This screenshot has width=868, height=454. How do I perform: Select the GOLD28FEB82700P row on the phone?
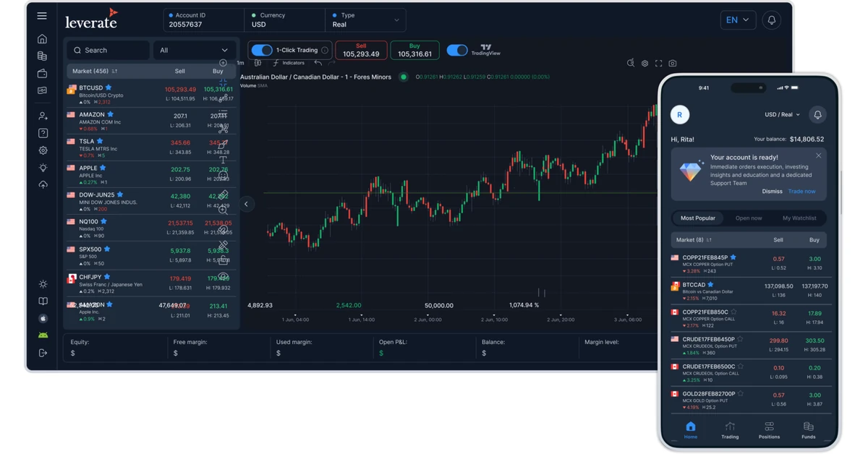(751, 399)
